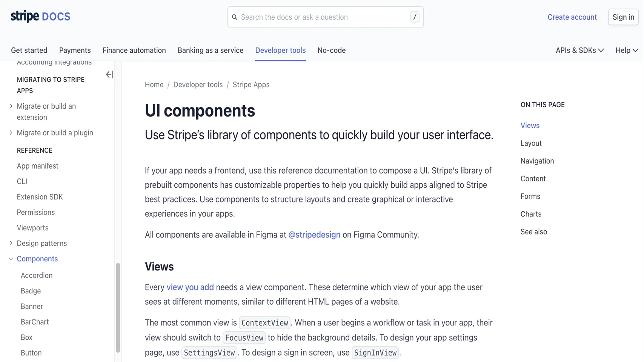Click the Create account link
Viewport: 644px width, 362px height.
[572, 17]
